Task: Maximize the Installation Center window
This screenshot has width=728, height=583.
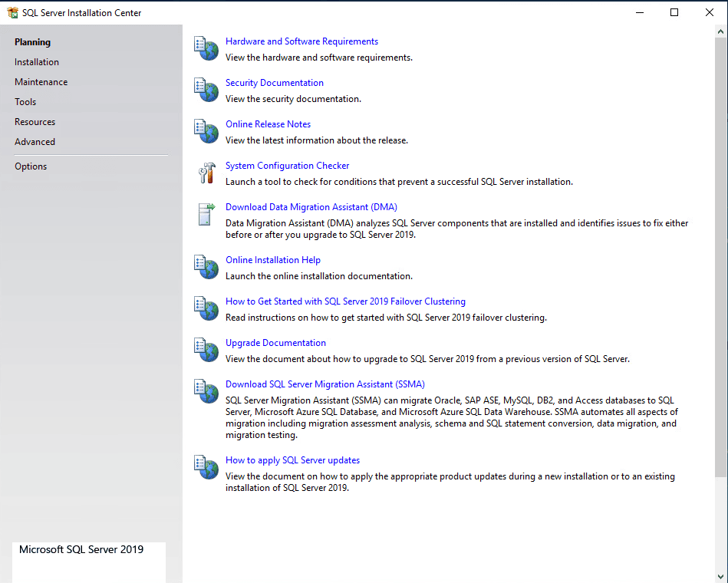Action: point(674,12)
